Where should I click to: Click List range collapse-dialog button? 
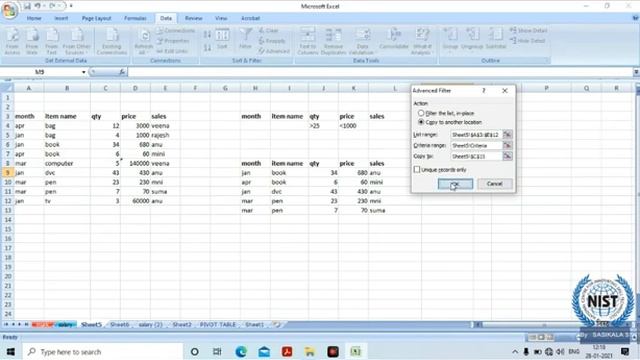tap(507, 135)
